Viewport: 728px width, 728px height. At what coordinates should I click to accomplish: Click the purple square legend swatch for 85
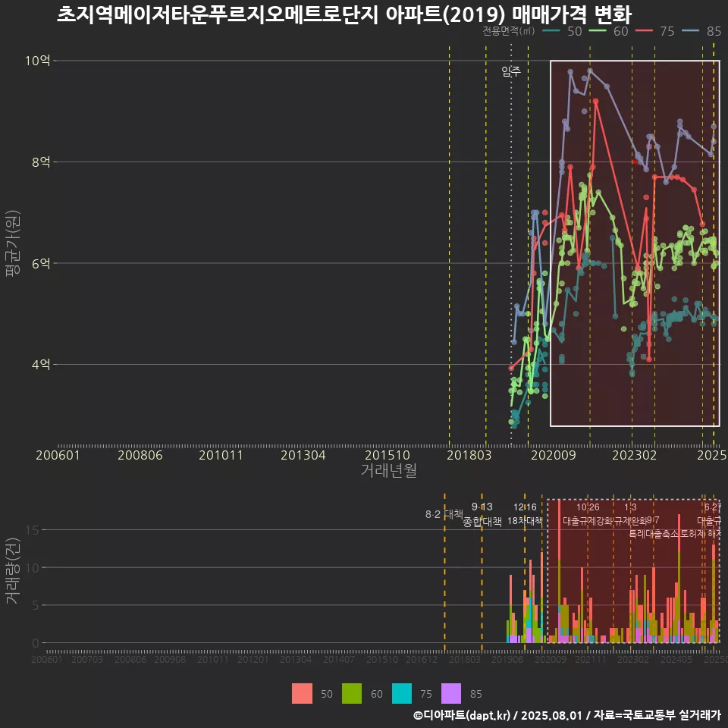click(451, 694)
